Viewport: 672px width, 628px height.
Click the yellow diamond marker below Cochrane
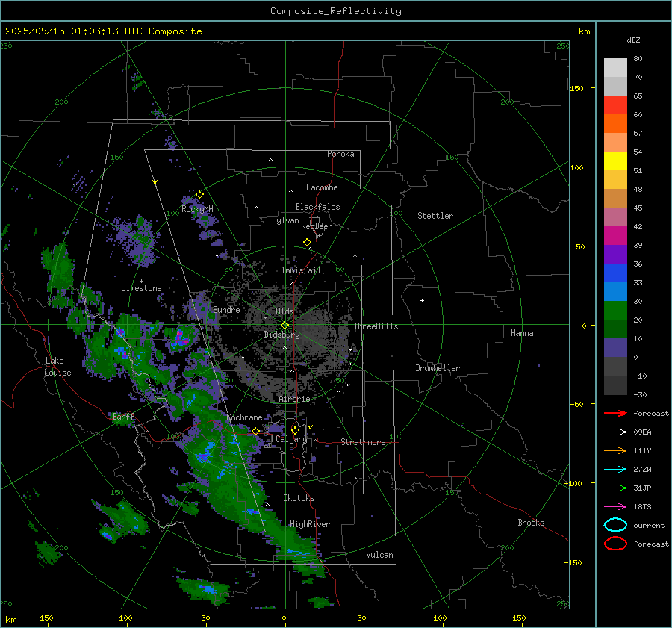[x=256, y=431]
